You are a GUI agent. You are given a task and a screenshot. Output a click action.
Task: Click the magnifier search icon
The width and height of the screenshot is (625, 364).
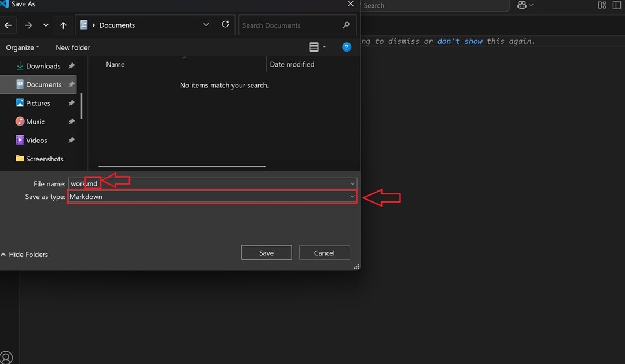(x=346, y=25)
